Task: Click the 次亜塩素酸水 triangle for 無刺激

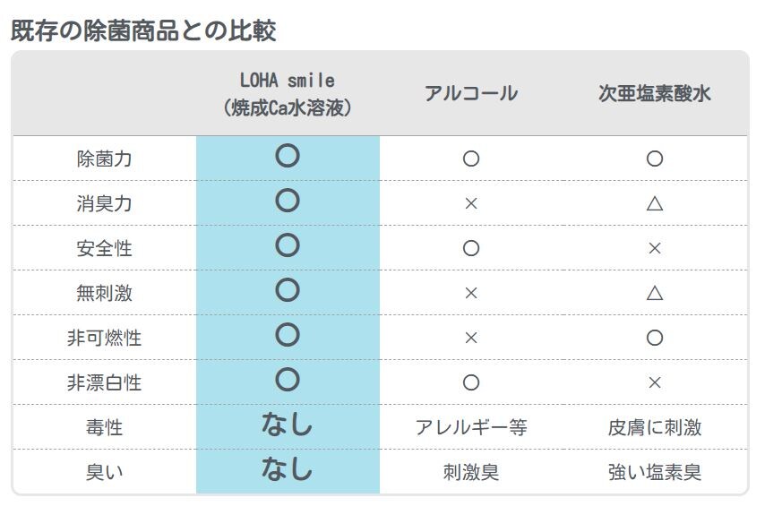Action: pyautogui.click(x=654, y=293)
